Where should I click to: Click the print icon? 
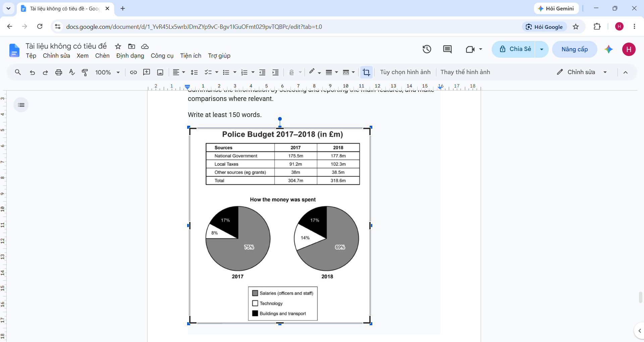pos(59,72)
